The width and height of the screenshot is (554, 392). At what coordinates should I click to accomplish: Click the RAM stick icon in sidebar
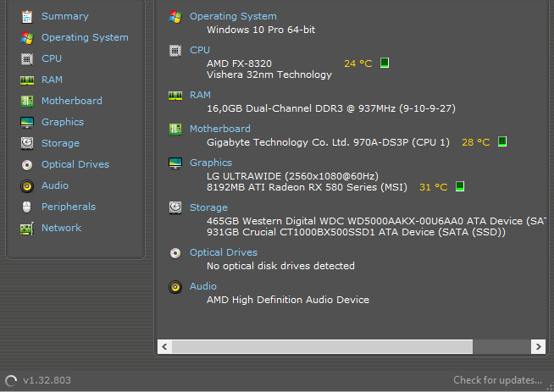coord(27,80)
